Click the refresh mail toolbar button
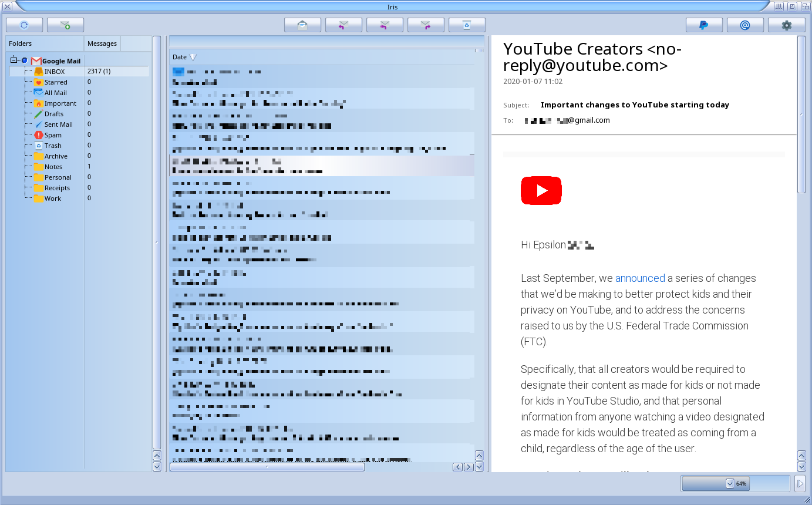The image size is (812, 505). pos(24,25)
